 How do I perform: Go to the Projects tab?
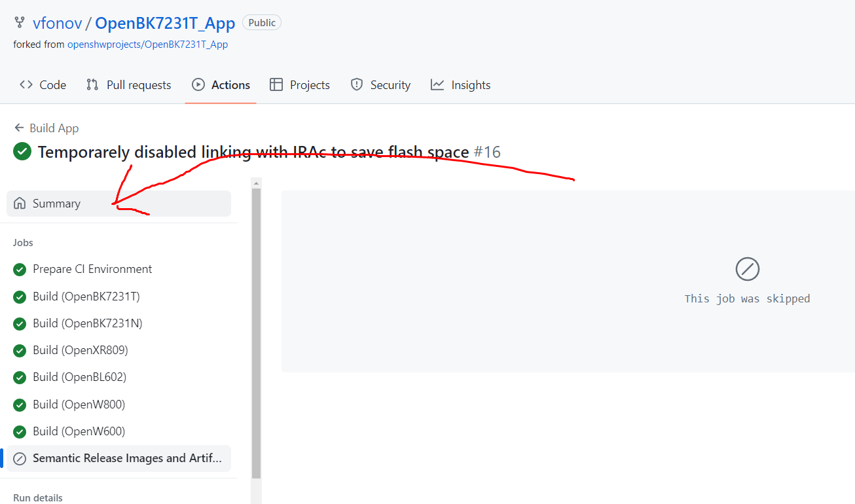(300, 85)
